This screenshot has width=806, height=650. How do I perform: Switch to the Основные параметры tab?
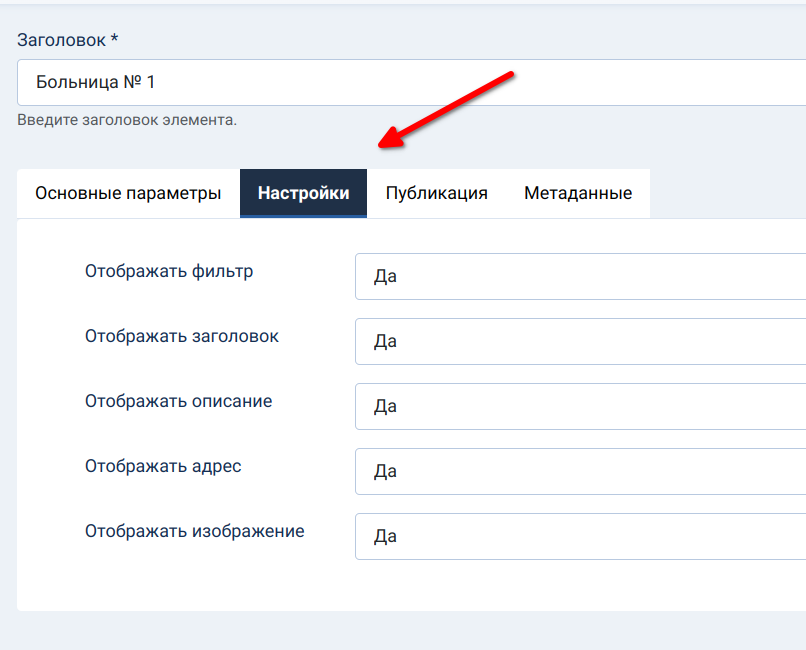pos(128,193)
